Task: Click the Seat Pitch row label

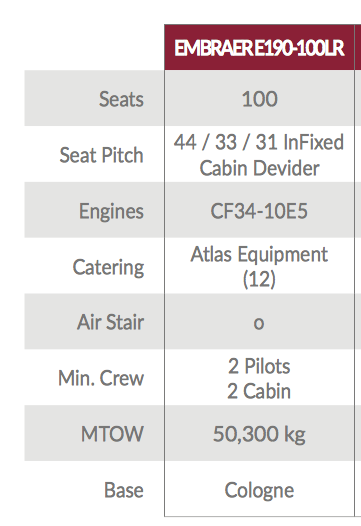Action: pyautogui.click(x=101, y=155)
